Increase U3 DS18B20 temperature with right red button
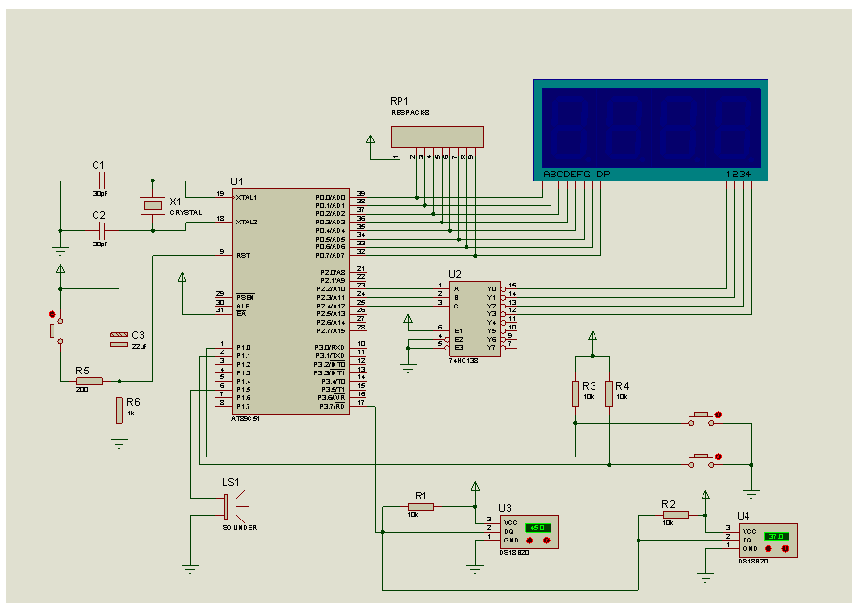Viewport: 865px width, 616px height. [546, 540]
